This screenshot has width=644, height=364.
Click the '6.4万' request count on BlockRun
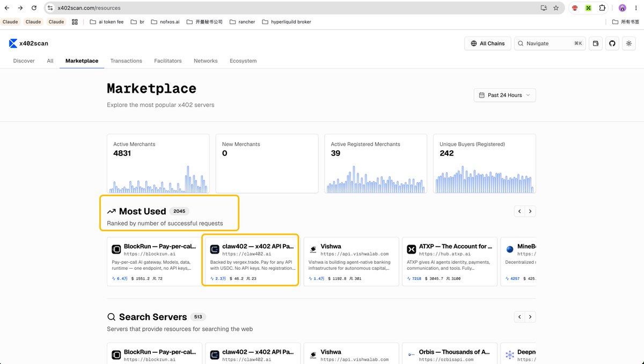coord(120,279)
